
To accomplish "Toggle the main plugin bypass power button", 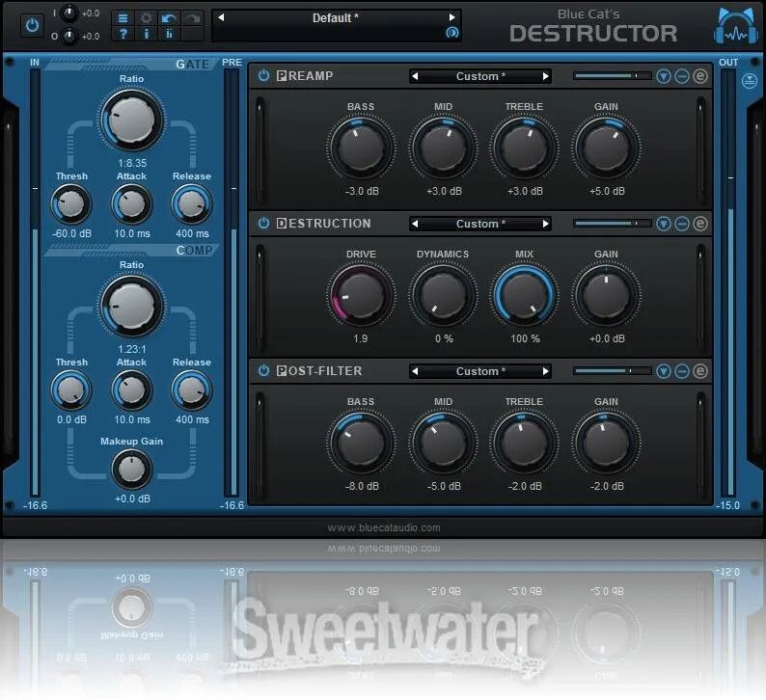I will [x=32, y=25].
